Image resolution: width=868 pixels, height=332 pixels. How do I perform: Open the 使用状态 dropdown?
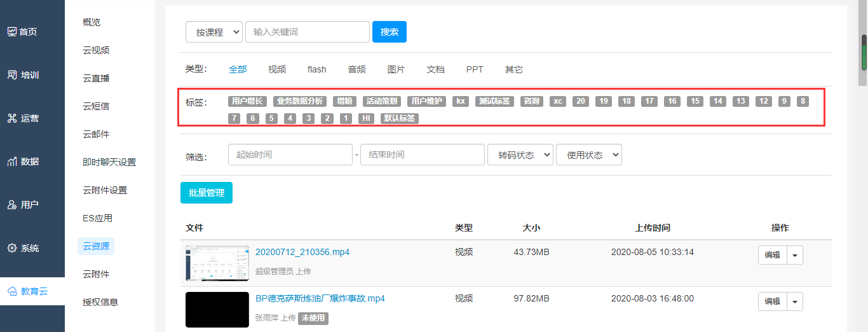tap(589, 155)
